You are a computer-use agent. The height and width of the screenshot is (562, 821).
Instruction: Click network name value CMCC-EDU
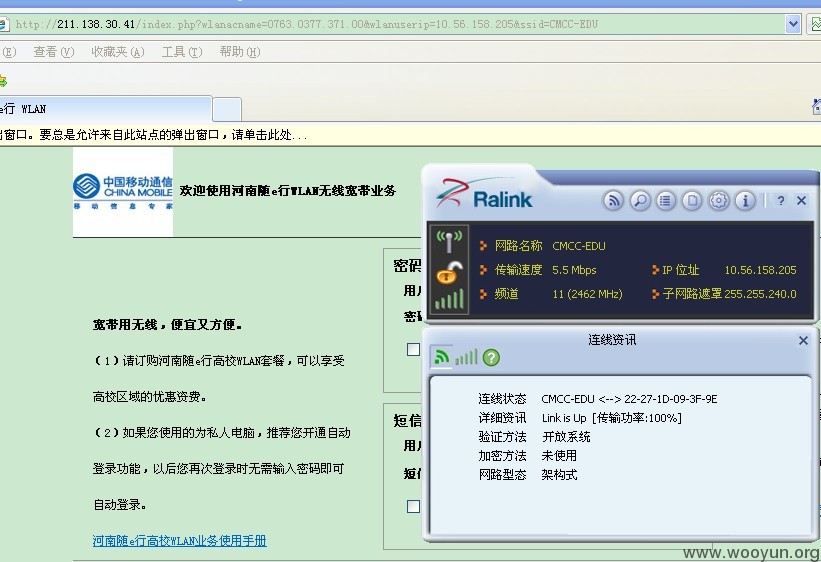click(579, 246)
